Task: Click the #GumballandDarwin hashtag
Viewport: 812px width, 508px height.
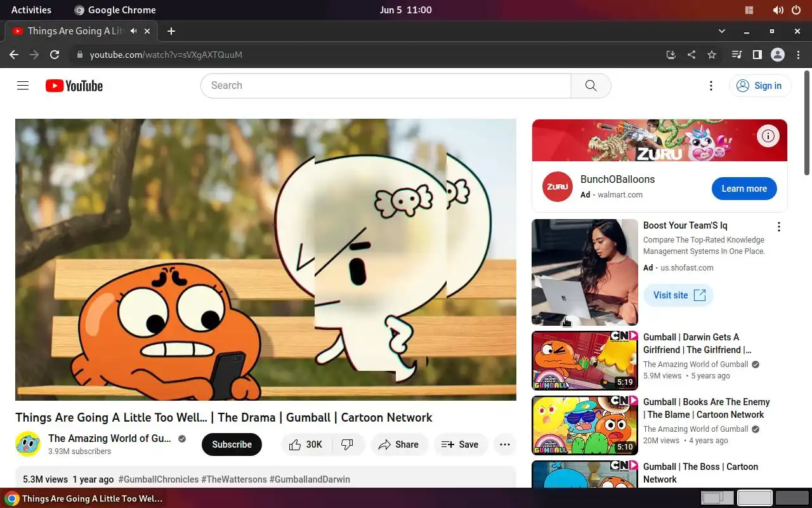Action: (x=310, y=479)
